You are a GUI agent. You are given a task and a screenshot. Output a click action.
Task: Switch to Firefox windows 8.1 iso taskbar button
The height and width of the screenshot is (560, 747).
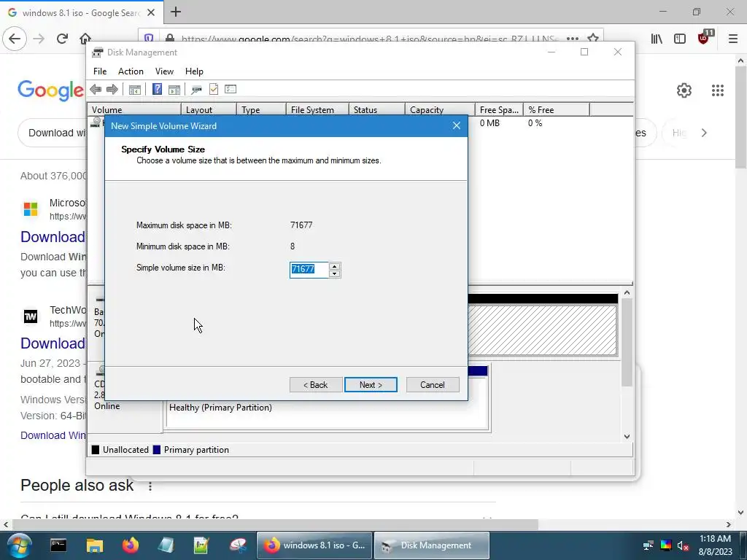tap(314, 545)
